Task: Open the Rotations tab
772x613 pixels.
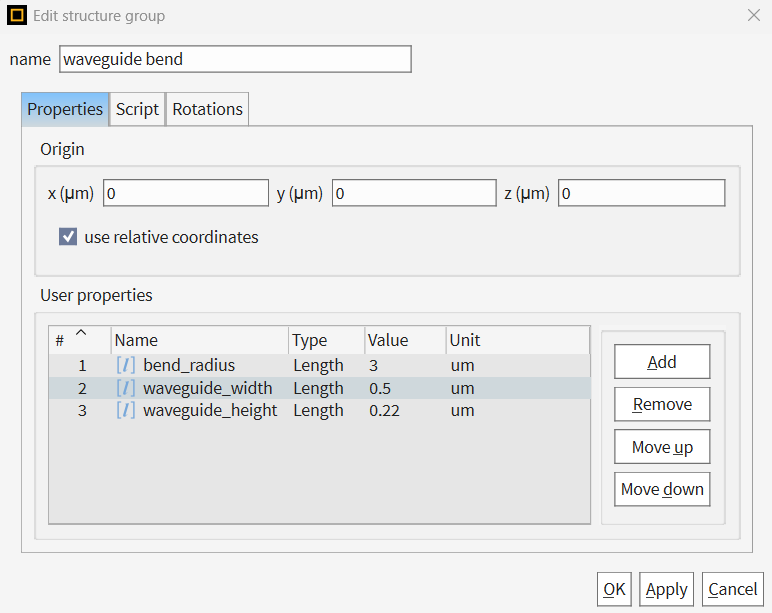Action: [x=207, y=109]
